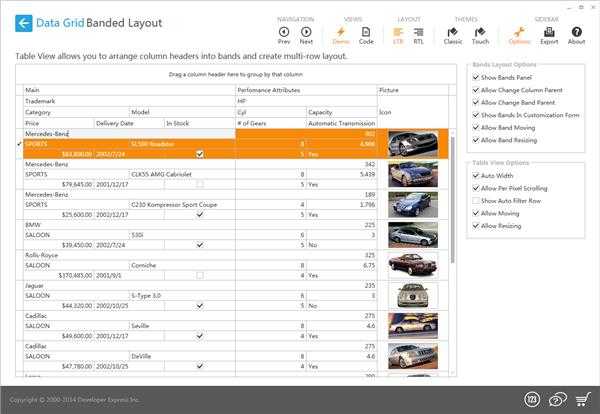Click the Rolls-Royce Corniche car thumbnail
This screenshot has width=600, height=414.
pos(411,264)
